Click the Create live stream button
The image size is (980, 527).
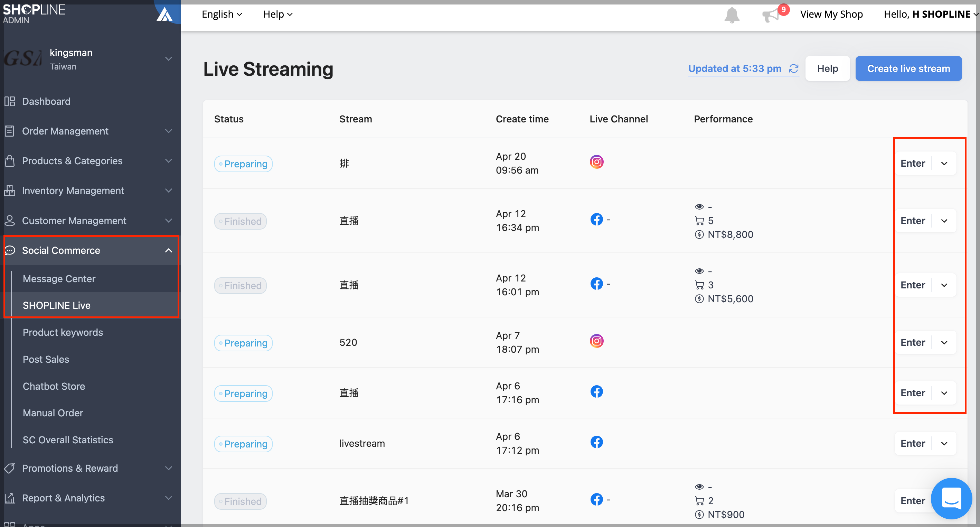point(908,68)
